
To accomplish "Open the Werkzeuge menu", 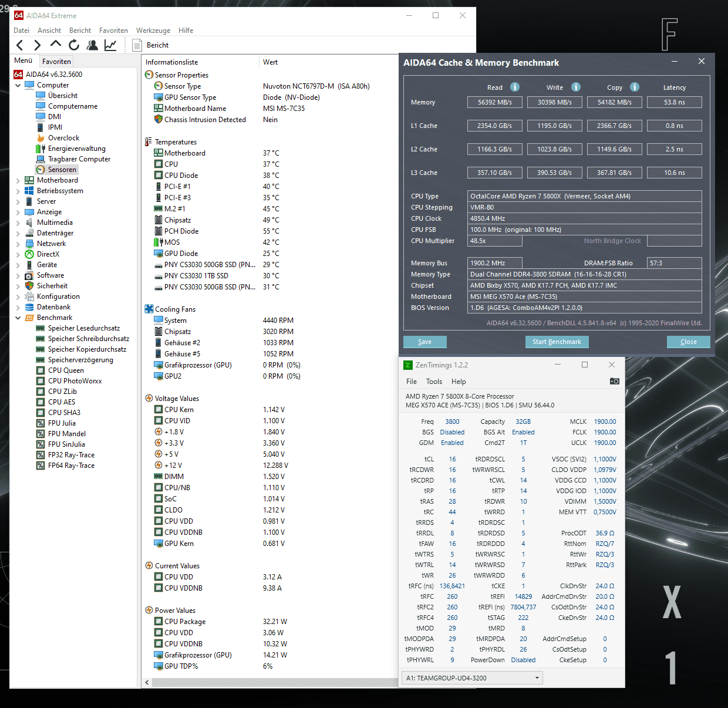I will pyautogui.click(x=153, y=31).
